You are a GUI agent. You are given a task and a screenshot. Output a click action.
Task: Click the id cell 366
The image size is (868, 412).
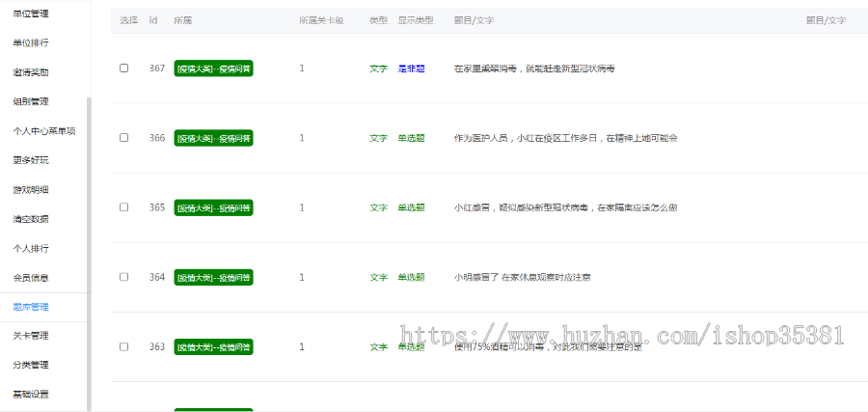pos(157,138)
